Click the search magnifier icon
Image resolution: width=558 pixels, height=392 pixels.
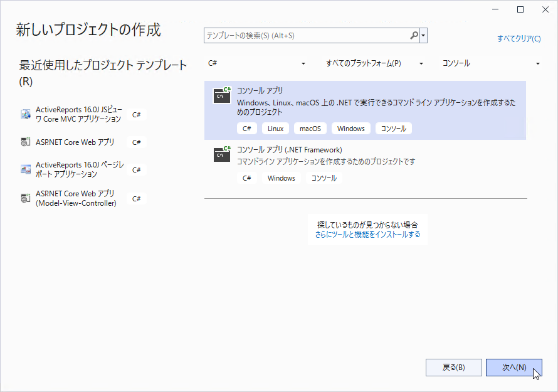click(414, 36)
